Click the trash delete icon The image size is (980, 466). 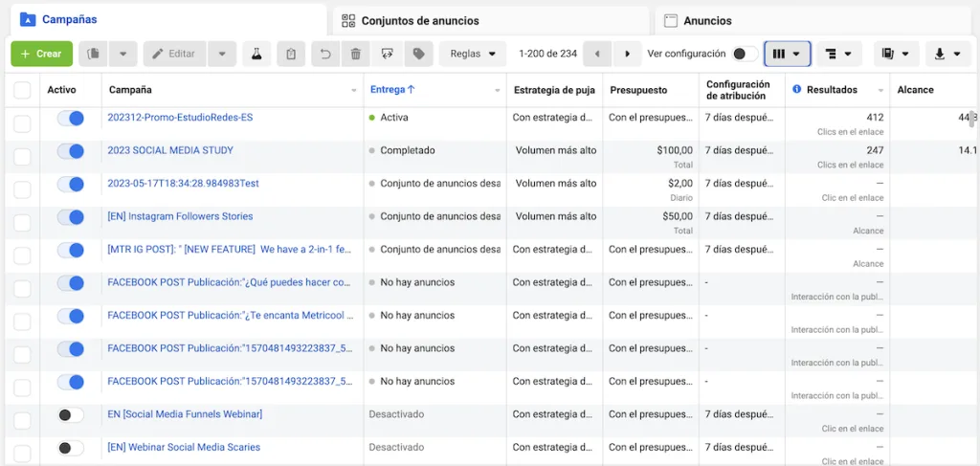(356, 54)
